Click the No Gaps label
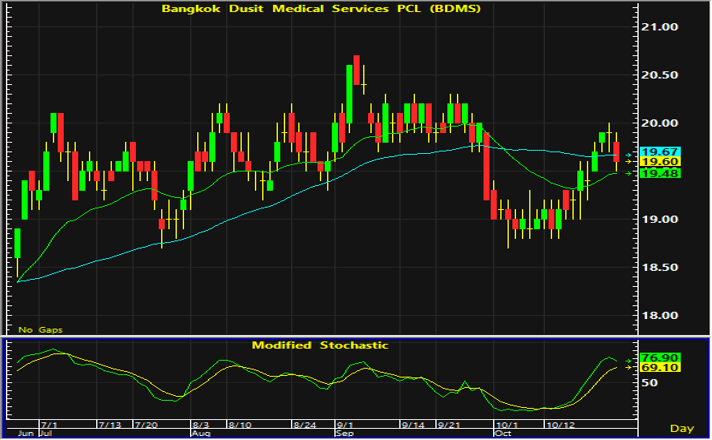Image resolution: width=712 pixels, height=440 pixels. [40, 330]
